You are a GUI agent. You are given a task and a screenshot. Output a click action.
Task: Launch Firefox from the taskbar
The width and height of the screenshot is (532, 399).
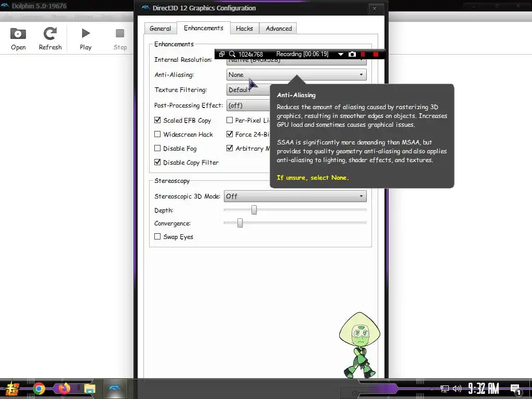(x=64, y=389)
